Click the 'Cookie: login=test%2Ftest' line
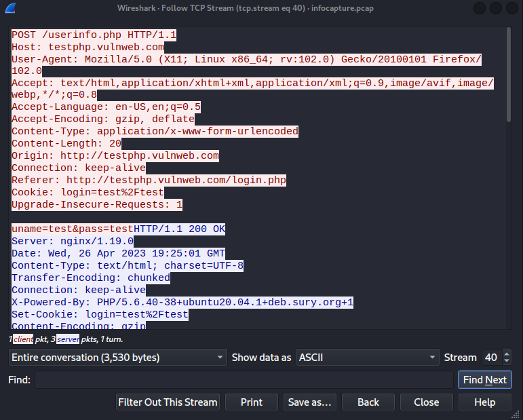This screenshot has width=523, height=420. (88, 192)
